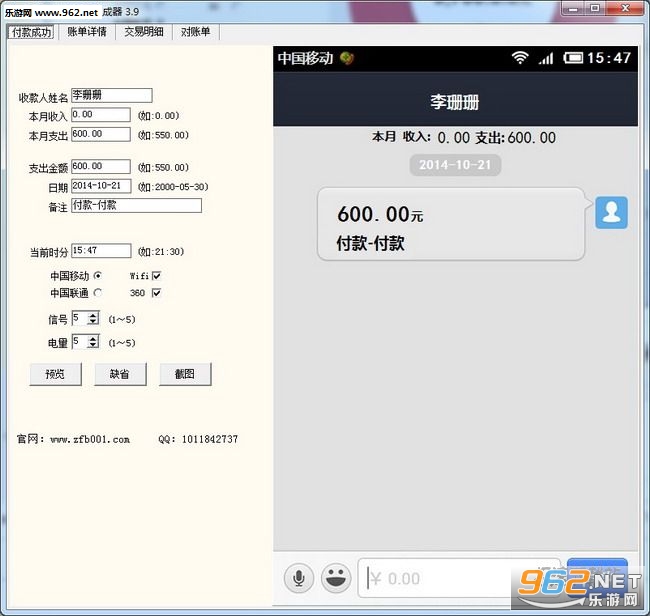Click the 本月 收入 支出 summary line
The height and width of the screenshot is (616, 650).
464,138
